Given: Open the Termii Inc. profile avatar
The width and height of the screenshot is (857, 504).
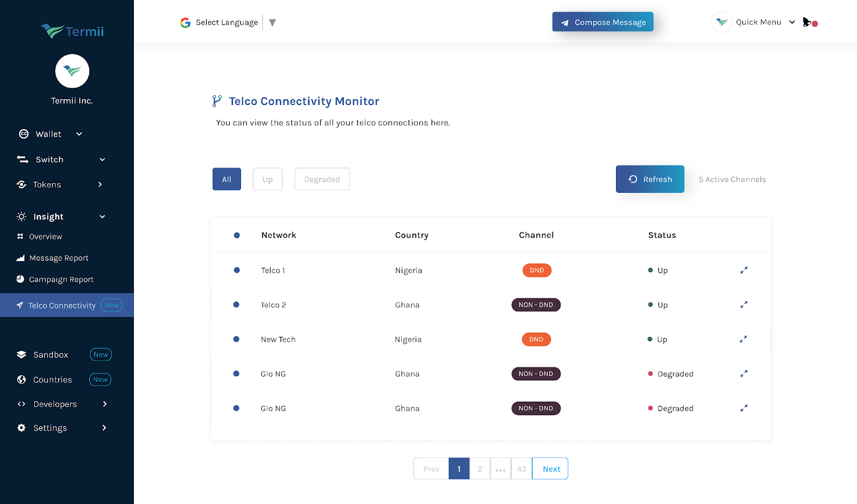Looking at the screenshot, I should [x=72, y=71].
